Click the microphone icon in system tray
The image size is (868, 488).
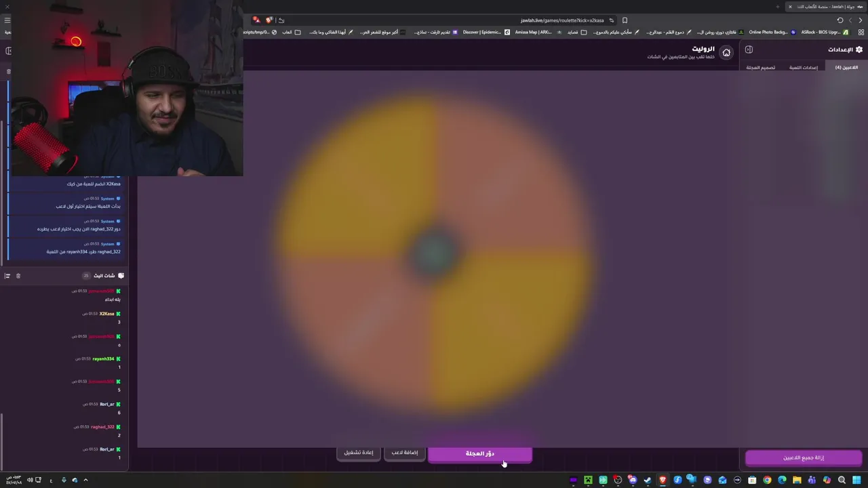pyautogui.click(x=64, y=480)
